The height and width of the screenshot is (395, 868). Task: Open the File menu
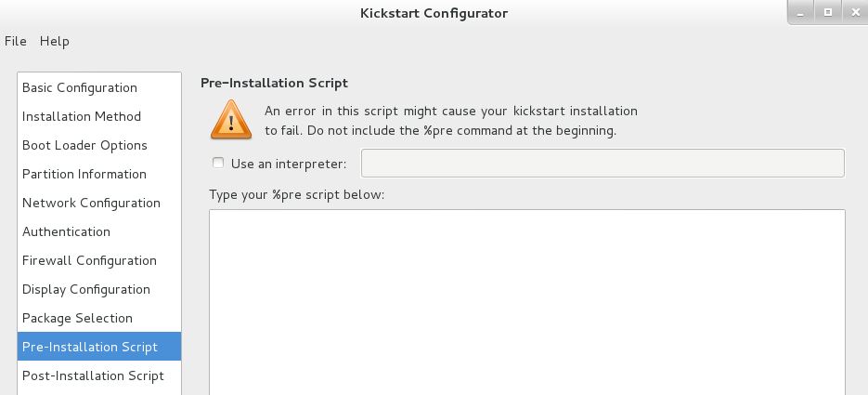coord(16,41)
